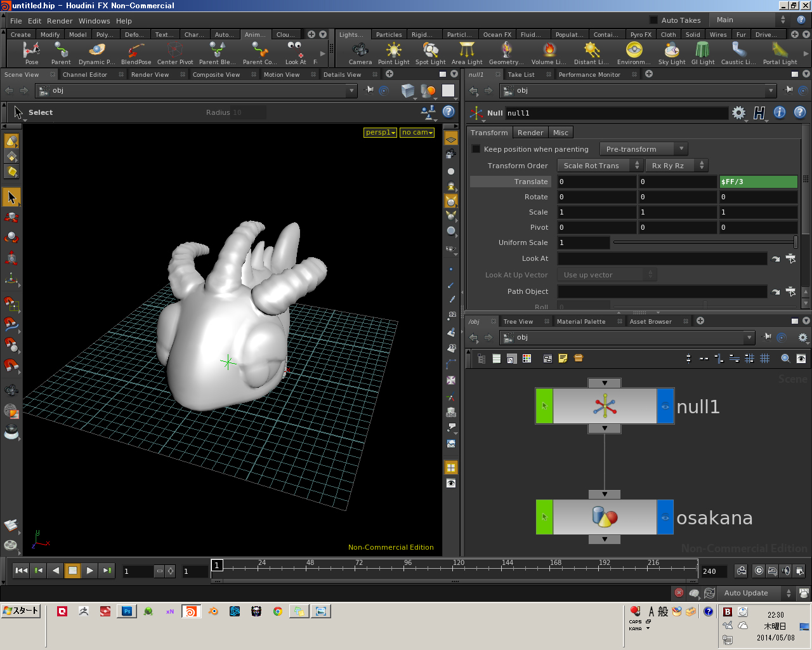Open the Render View tab
Viewport: 812px width, 650px height.
[150, 74]
